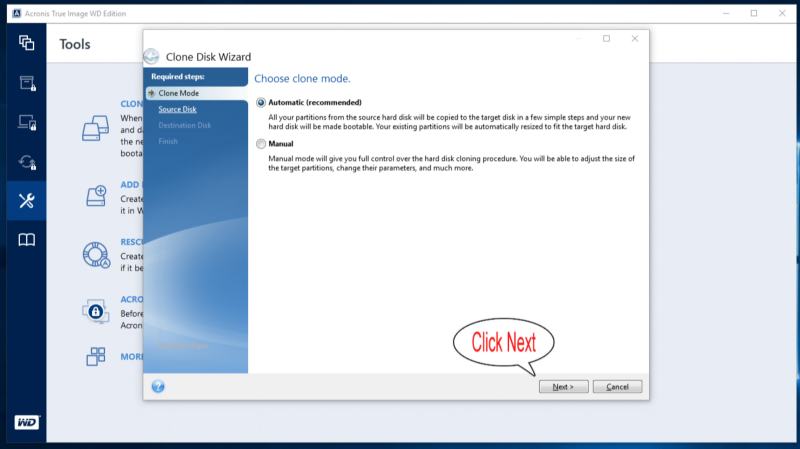Viewport: 800px width, 449px height.
Task: Click the Manual mode description text
Action: coord(452,163)
